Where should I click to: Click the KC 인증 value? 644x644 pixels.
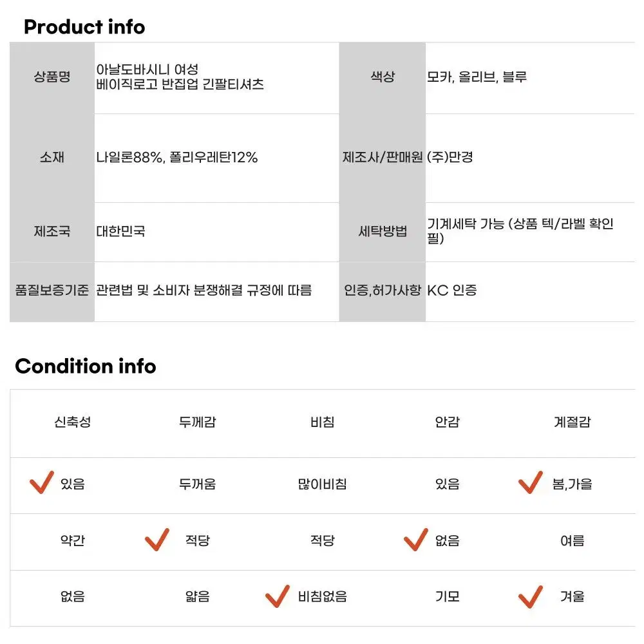pos(452,290)
